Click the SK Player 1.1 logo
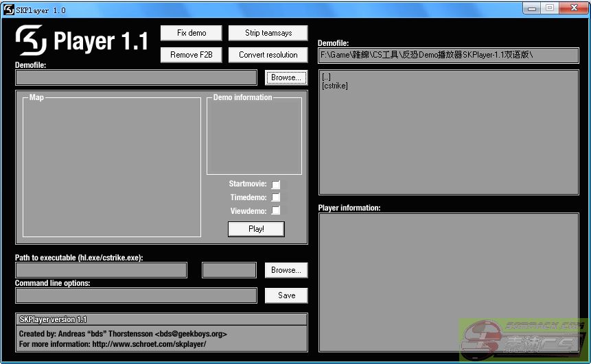Screen dimensions: 591x364 click(x=82, y=41)
